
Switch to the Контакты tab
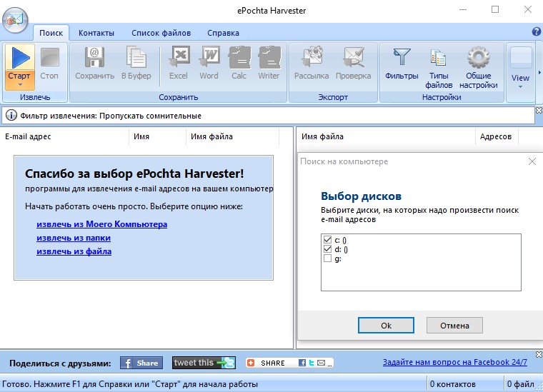point(96,34)
